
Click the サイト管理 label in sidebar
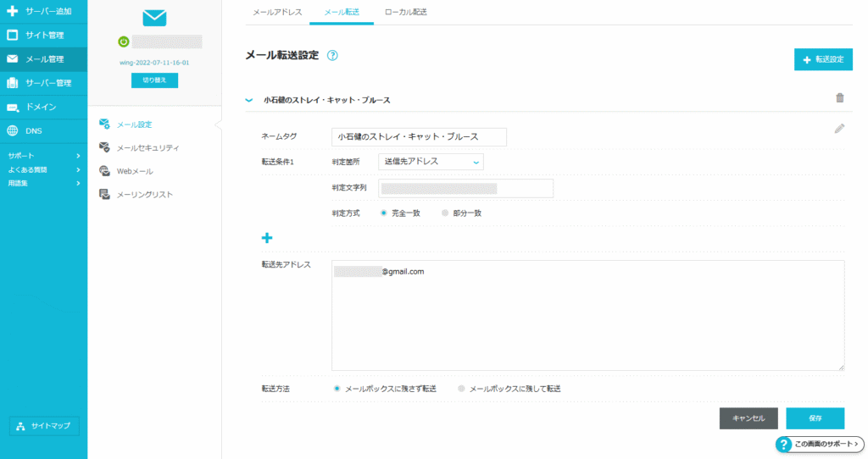(x=44, y=35)
